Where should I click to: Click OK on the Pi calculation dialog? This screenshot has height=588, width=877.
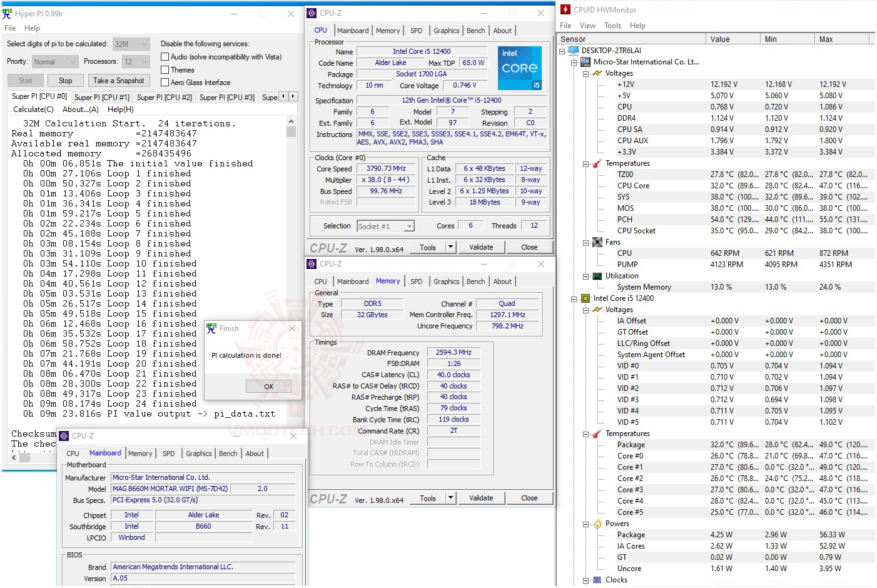(268, 386)
